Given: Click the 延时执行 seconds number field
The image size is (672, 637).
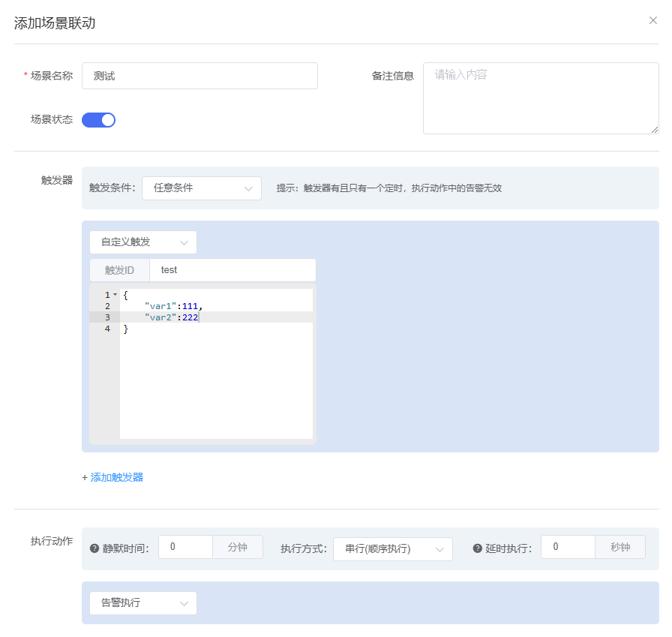Looking at the screenshot, I should (568, 547).
